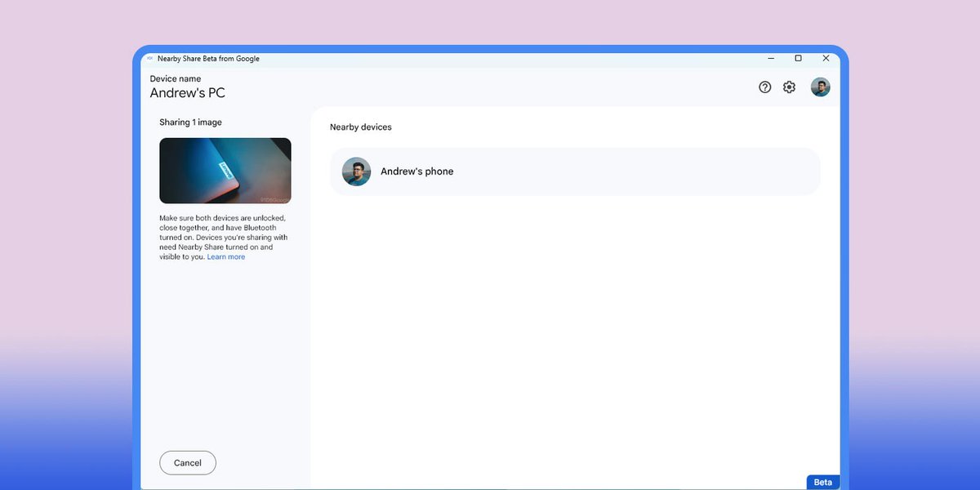Viewport: 980px width, 490px height.
Task: Click the Device name label
Action: click(x=176, y=79)
